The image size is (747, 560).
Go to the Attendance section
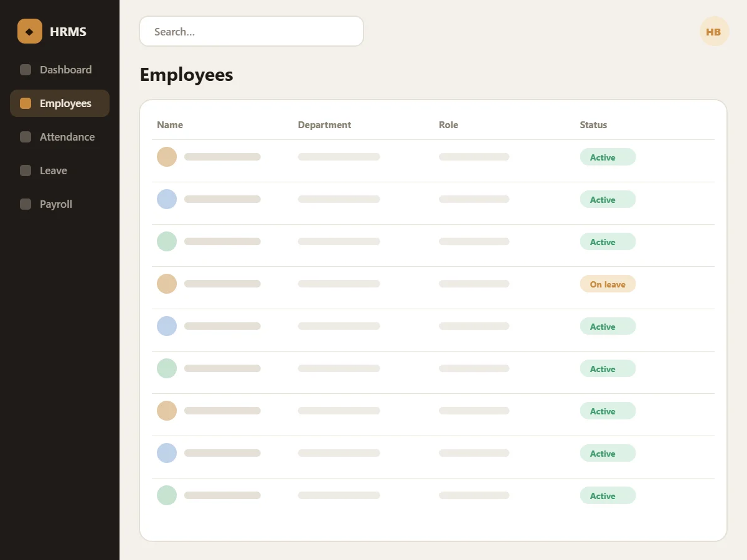[60, 137]
